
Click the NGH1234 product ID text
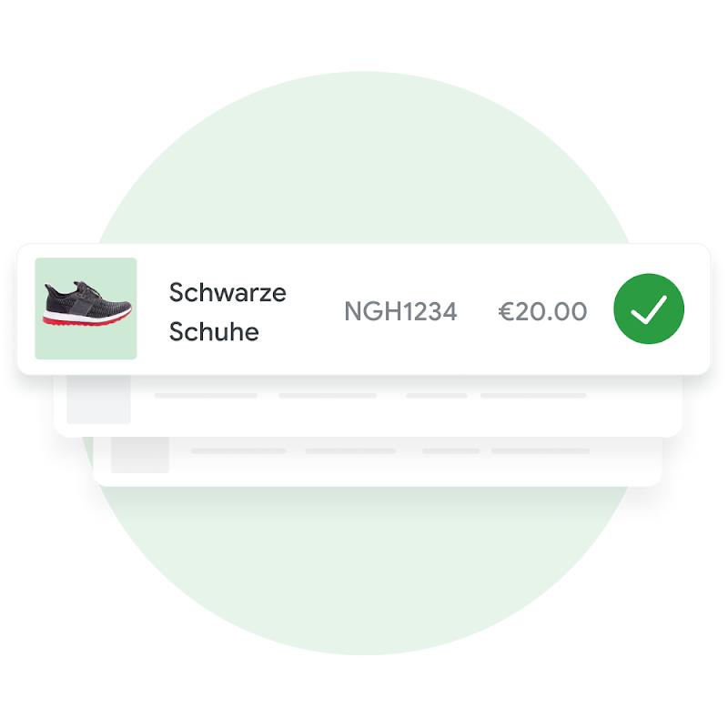pos(400,311)
